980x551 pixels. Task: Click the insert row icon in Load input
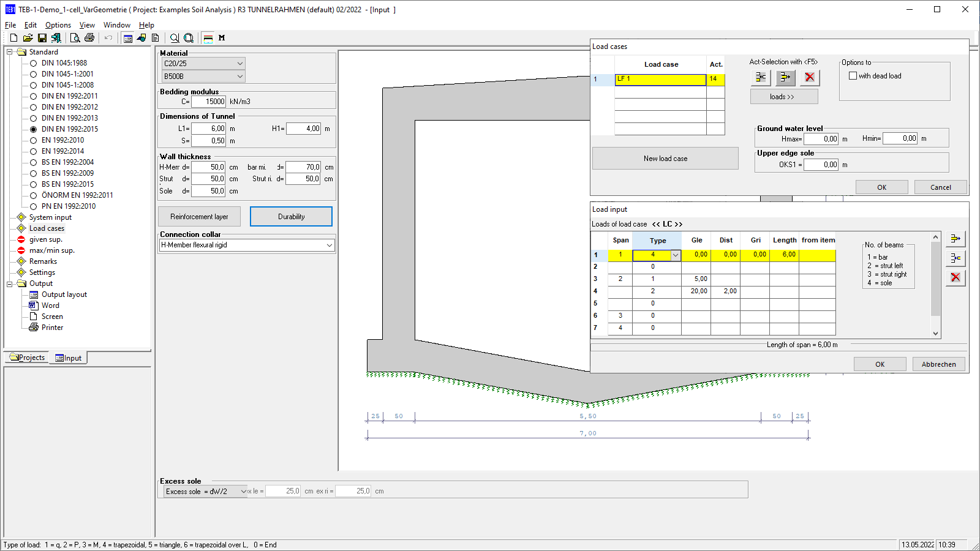(x=956, y=258)
